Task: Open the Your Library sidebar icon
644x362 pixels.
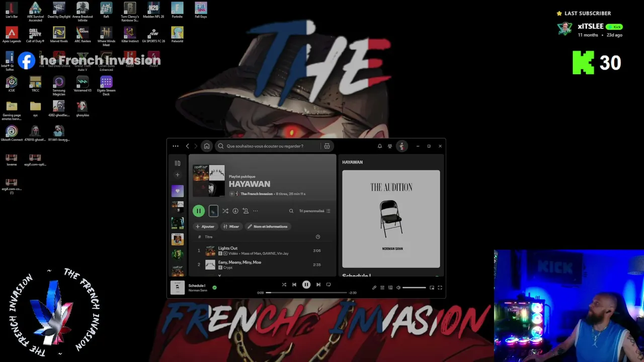Action: pyautogui.click(x=178, y=163)
